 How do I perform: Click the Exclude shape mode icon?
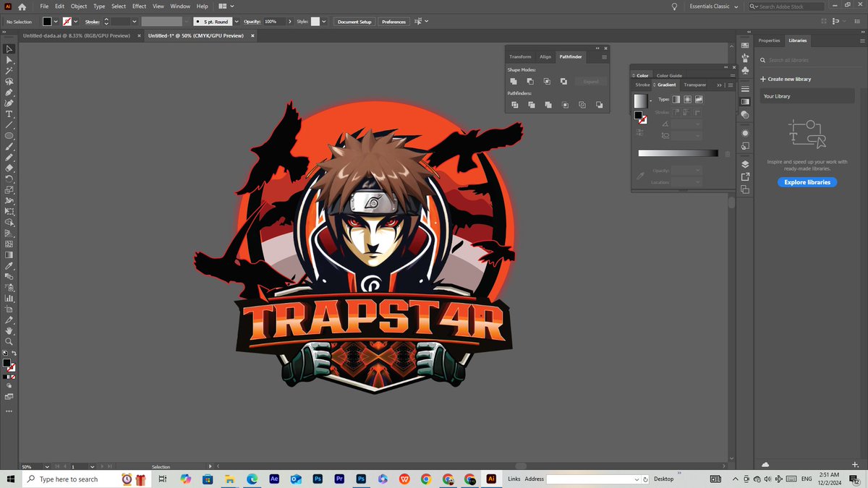[x=563, y=82]
